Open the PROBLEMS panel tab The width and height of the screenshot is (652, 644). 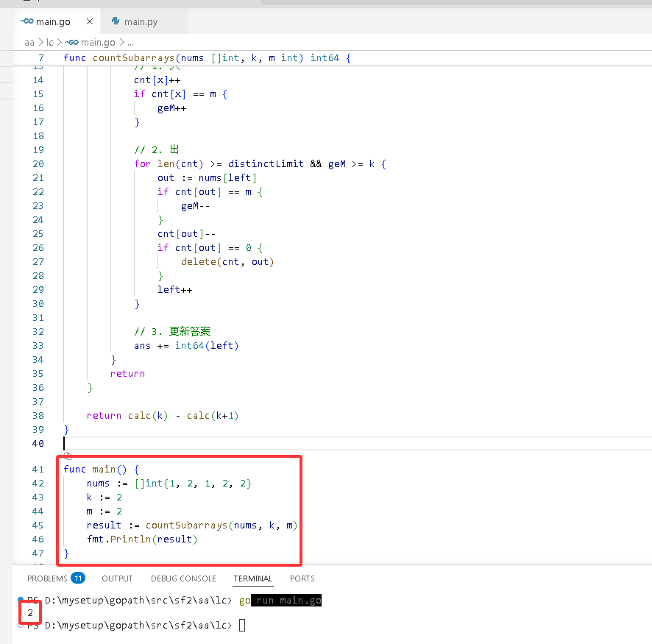[x=47, y=578]
